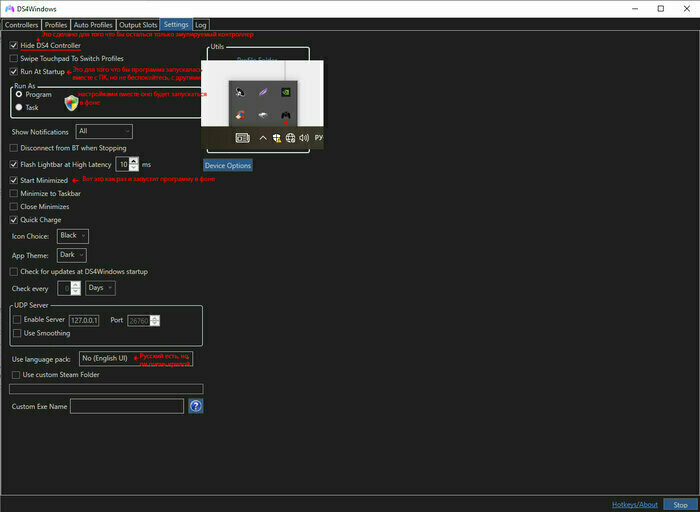Check Enable Server in UDP Server
Screen dimensions: 700x512
coord(17,320)
